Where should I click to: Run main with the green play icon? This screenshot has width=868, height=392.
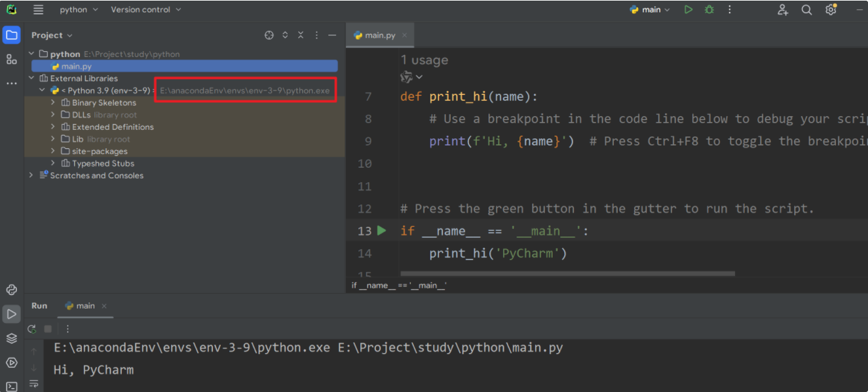(688, 10)
